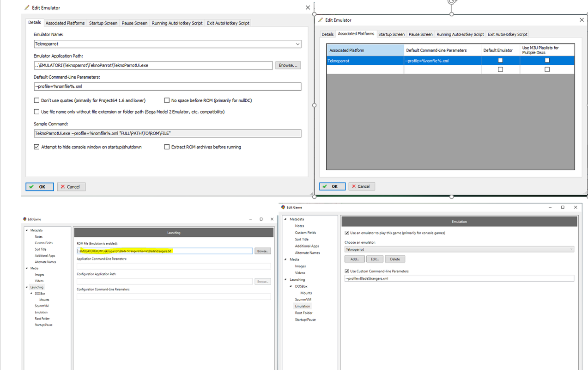Click the Application Command-Line Parameters field
This screenshot has height=370, width=588.
174,266
